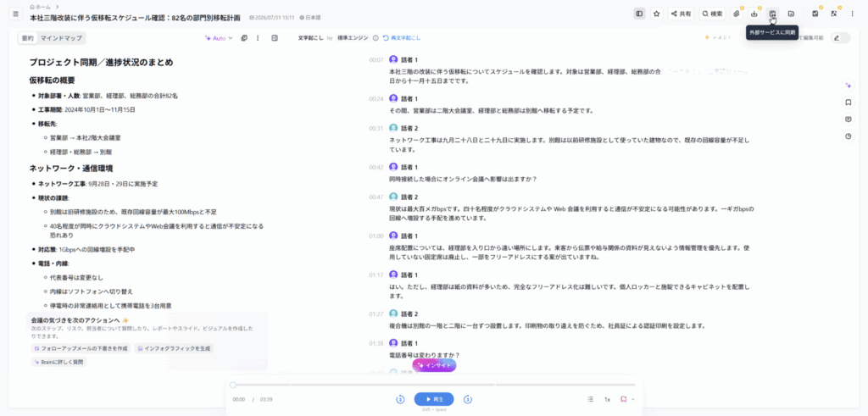This screenshot has height=416, width=868.
Task: Open the summary panel three-dot options
Action: (258, 38)
